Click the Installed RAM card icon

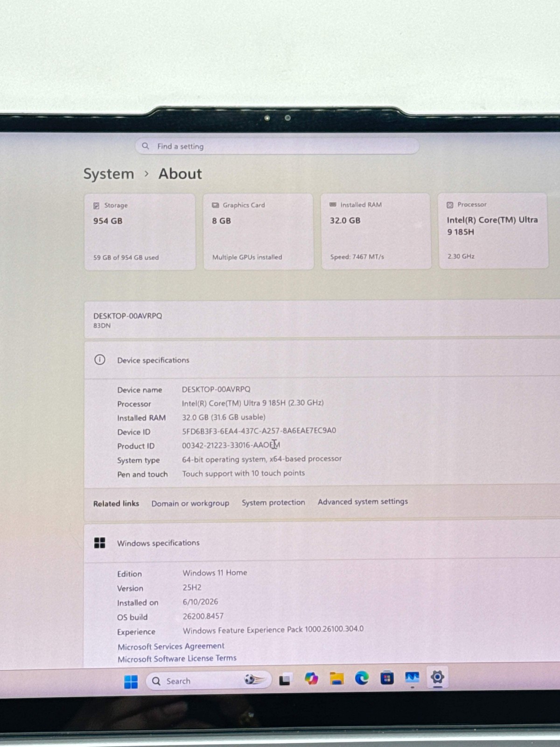(x=333, y=204)
